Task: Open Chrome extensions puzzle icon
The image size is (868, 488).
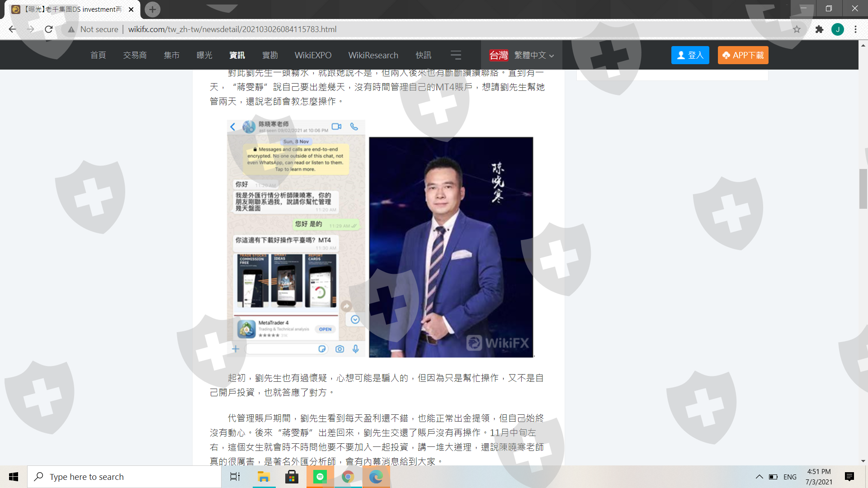Action: [x=819, y=29]
